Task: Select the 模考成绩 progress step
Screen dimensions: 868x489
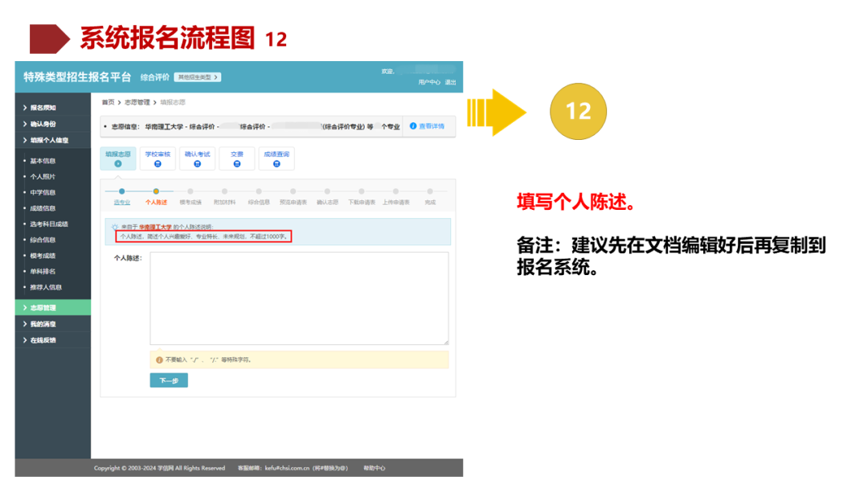Action: point(190,197)
